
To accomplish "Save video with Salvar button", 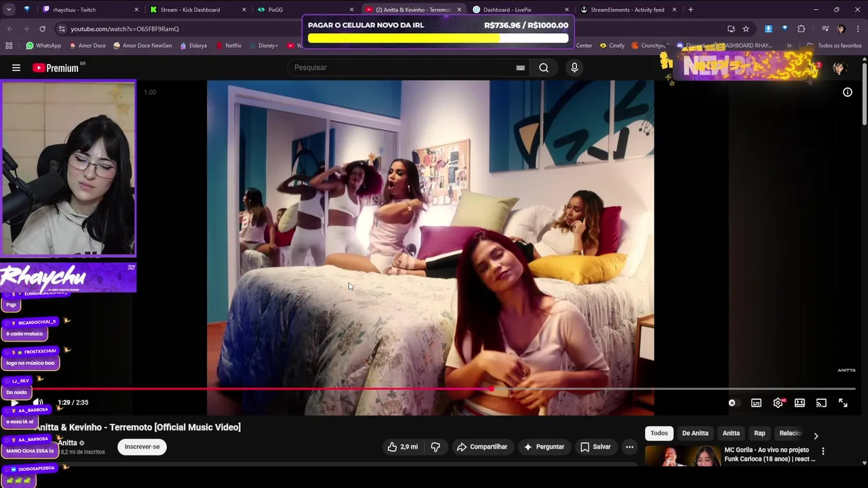I will [x=595, y=447].
